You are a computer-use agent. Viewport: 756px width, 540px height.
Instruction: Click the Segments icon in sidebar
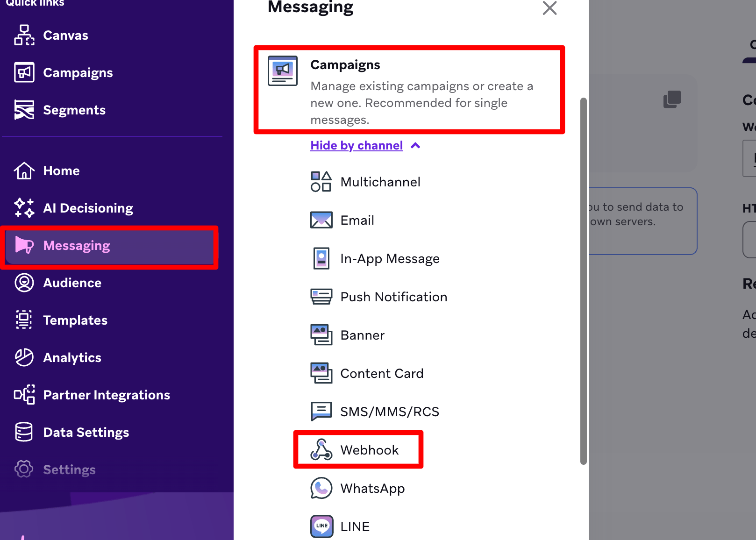pos(24,110)
